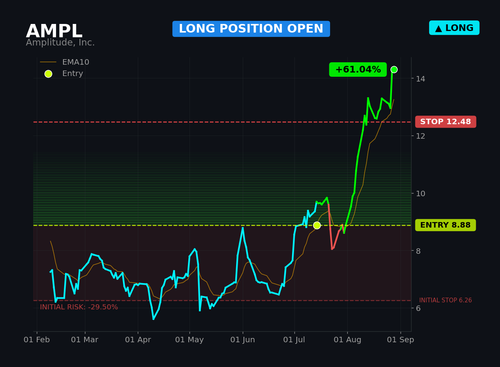Click the 14 price axis label
Image resolution: width=500 pixels, height=367 pixels.
[x=420, y=79]
